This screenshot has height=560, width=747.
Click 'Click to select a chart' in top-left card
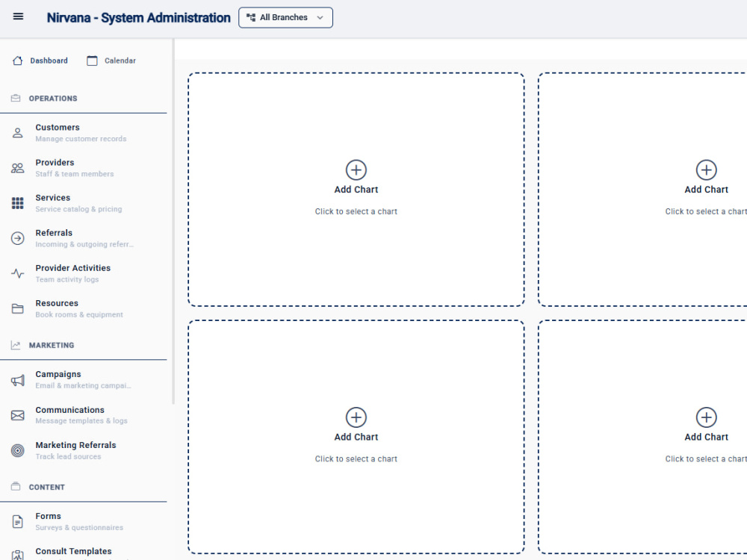(x=356, y=211)
